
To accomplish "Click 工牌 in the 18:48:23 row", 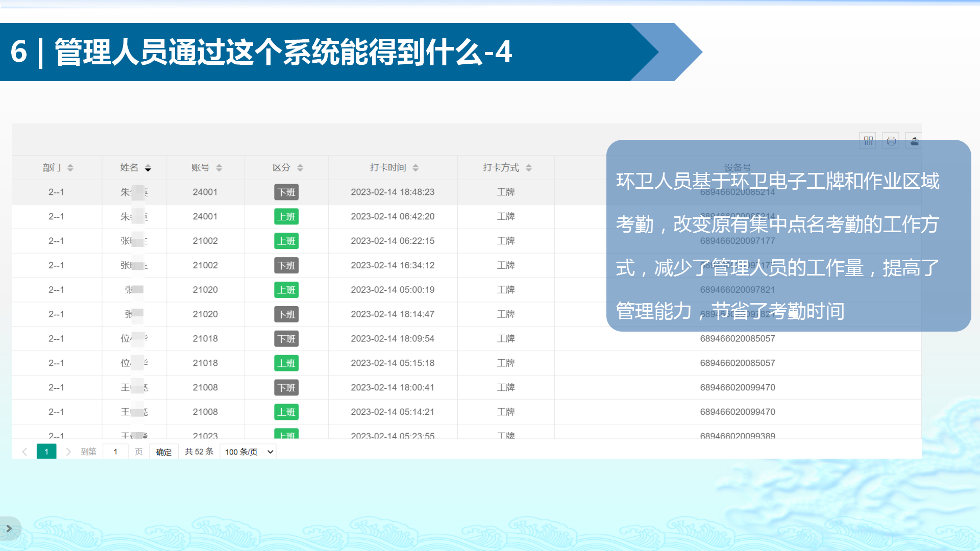I will 506,192.
